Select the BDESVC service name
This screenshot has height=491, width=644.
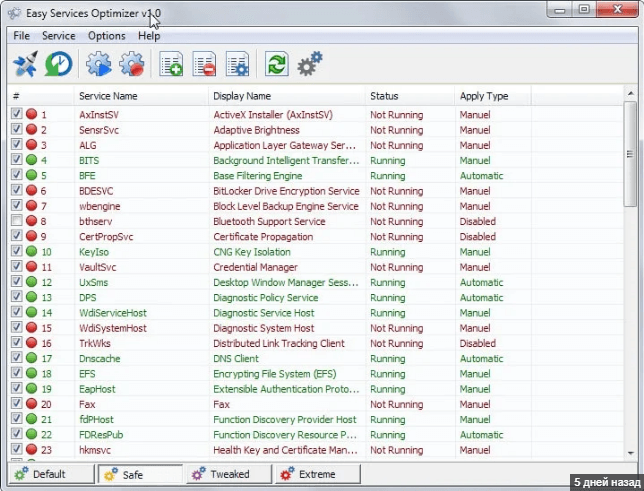pyautogui.click(x=96, y=191)
